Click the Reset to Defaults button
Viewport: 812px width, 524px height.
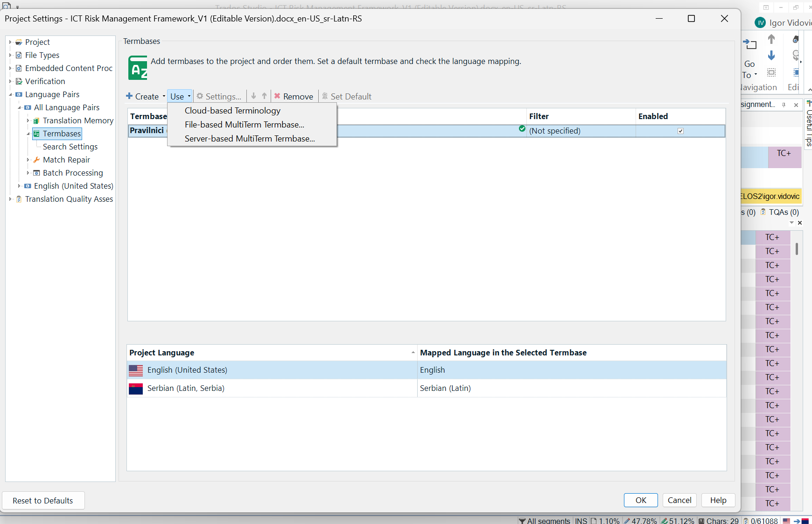point(43,501)
